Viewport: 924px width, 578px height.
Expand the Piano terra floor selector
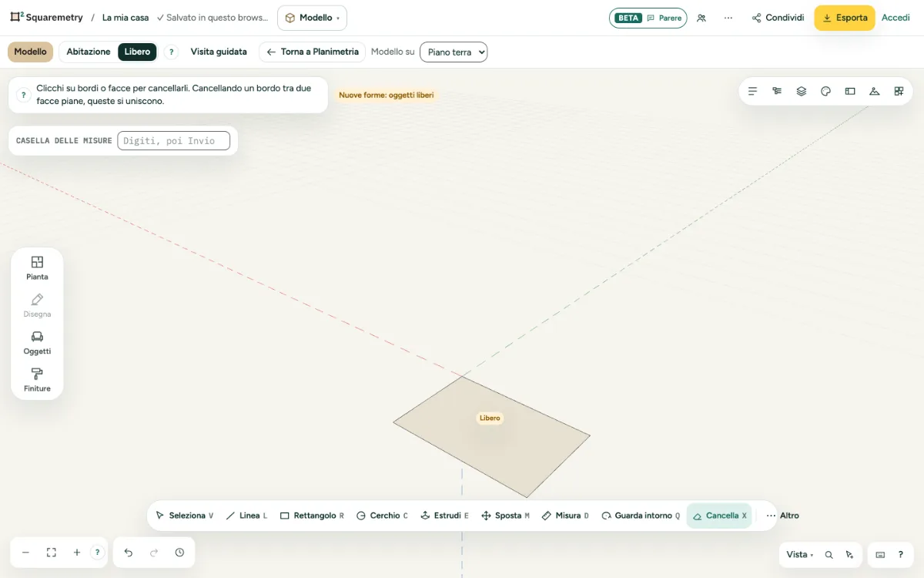tap(454, 52)
